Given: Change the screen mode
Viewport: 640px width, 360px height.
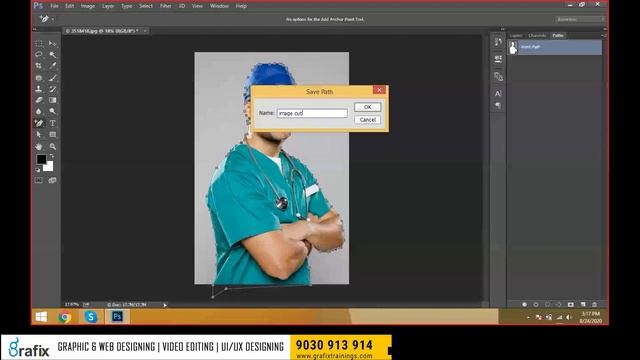Looking at the screenshot, I should (52, 180).
